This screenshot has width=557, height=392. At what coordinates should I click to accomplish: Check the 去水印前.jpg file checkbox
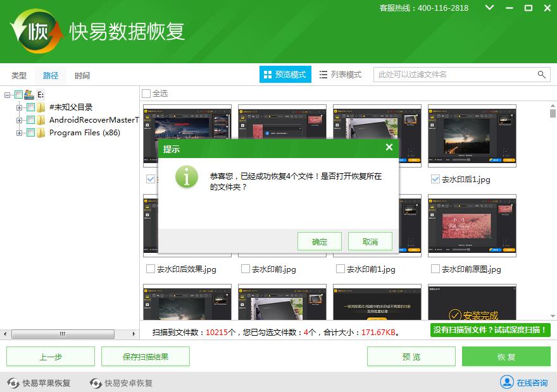[x=246, y=269]
